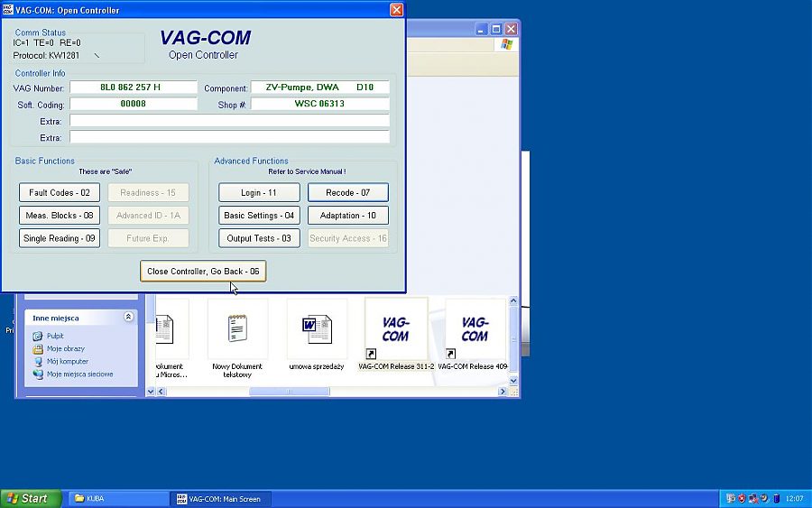Click the VAG Number field
The height and width of the screenshot is (508, 812).
pyautogui.click(x=134, y=88)
